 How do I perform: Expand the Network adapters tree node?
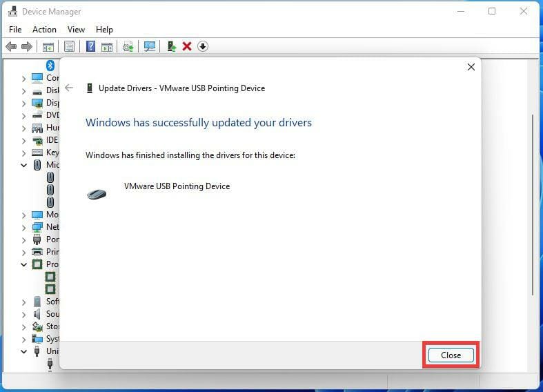(23, 228)
